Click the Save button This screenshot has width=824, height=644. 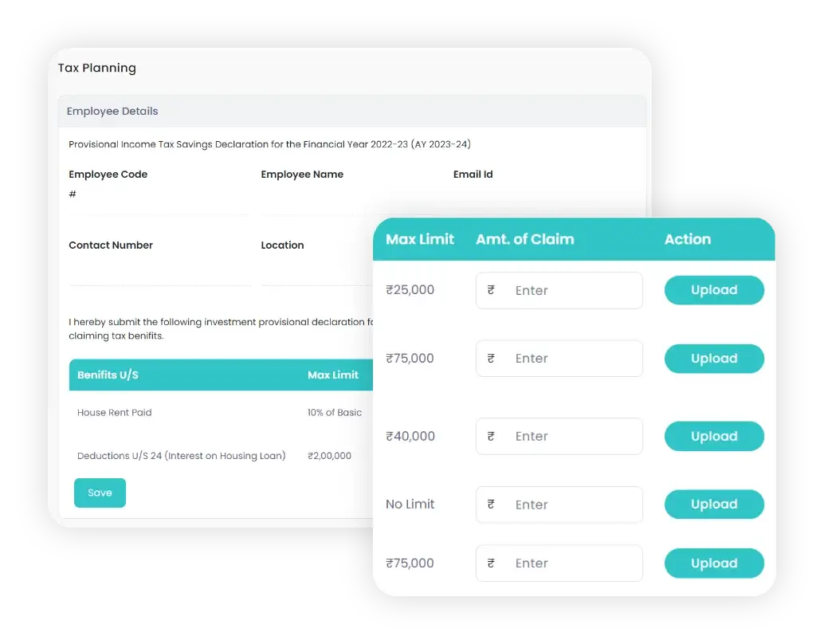pyautogui.click(x=100, y=493)
